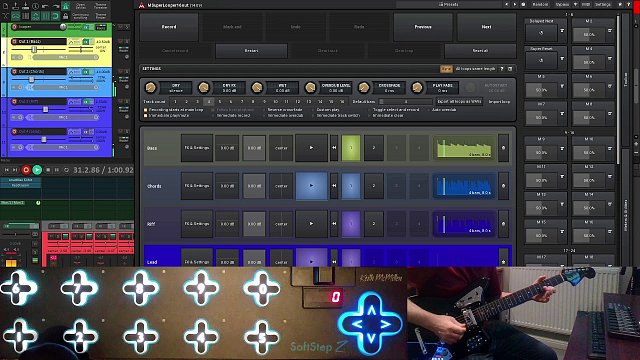640x360 pixels.
Task: Click the Next track button
Action: pyautogui.click(x=486, y=27)
